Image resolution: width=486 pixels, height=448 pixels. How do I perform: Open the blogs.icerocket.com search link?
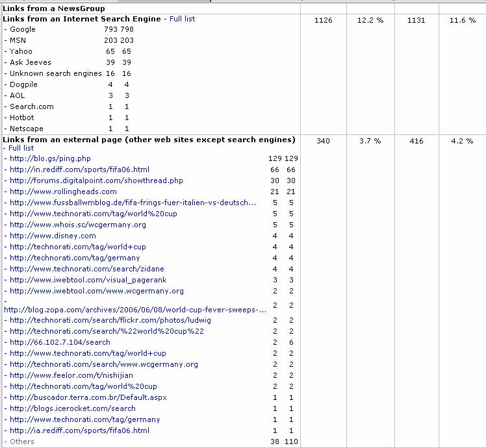(73, 408)
